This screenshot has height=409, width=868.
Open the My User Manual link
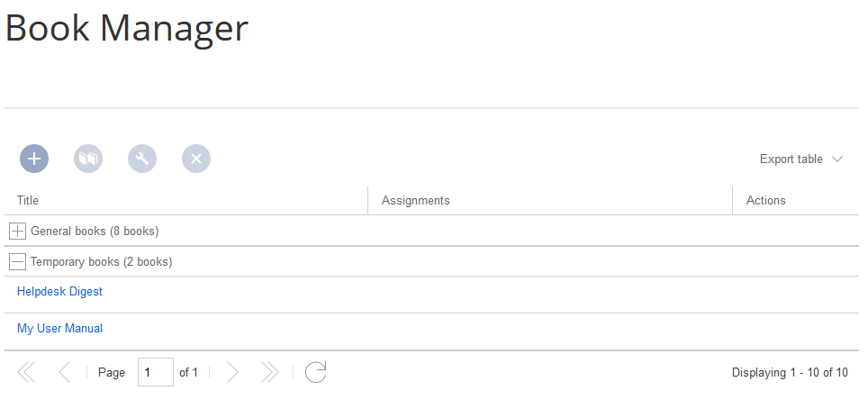click(59, 329)
